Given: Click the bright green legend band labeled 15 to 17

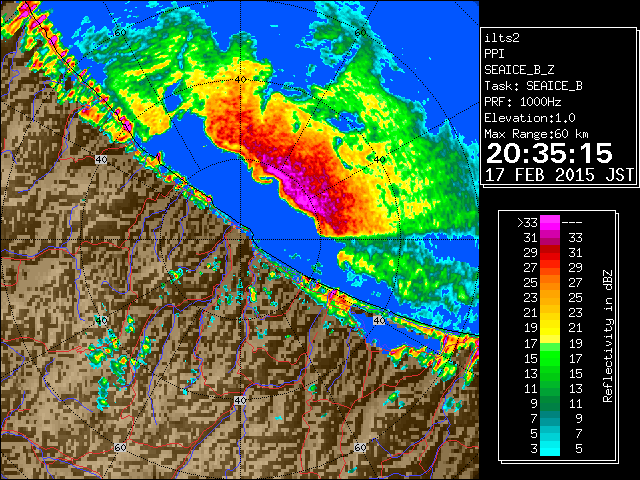Looking at the screenshot, I should pos(550,358).
